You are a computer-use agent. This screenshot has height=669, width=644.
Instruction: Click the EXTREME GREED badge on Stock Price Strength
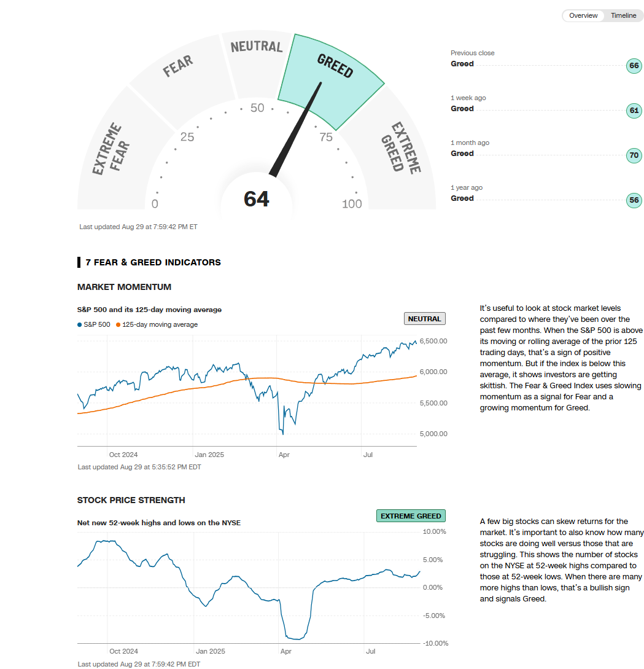411,516
